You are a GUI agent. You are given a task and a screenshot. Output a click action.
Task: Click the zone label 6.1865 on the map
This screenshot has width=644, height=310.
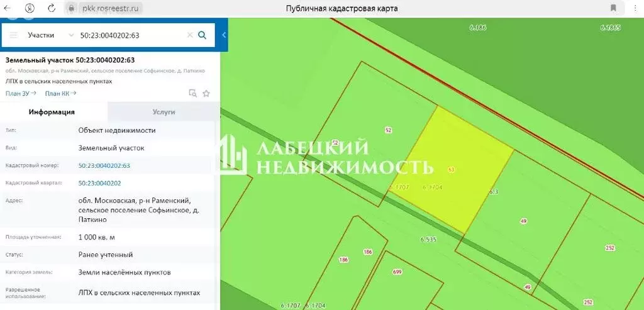point(610,28)
